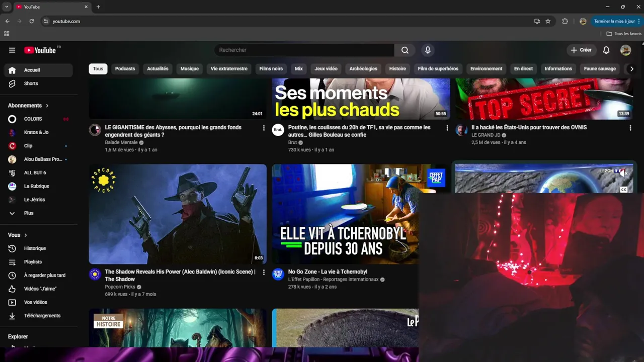This screenshot has height=362, width=644.
Task: Click the Accueil home icon
Action: tap(12, 70)
